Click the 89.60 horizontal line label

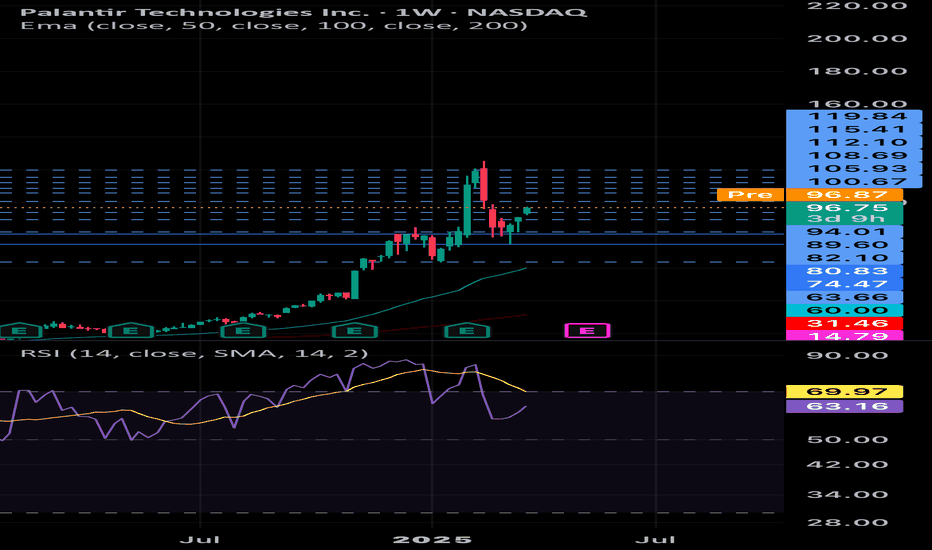(x=844, y=245)
